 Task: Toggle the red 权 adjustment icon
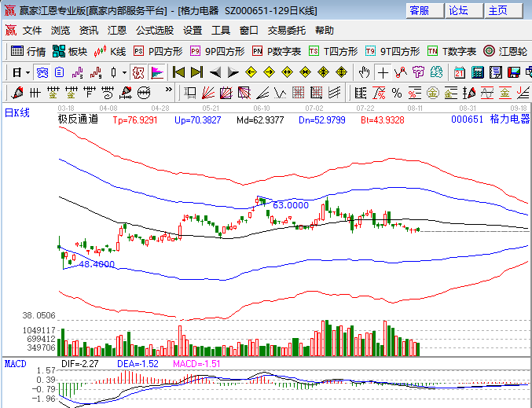coord(138,72)
